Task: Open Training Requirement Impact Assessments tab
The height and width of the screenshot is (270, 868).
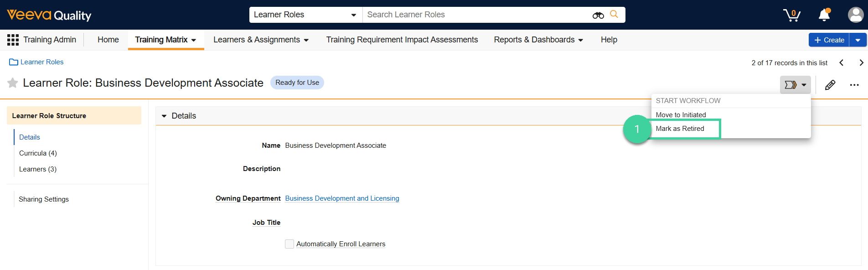Action: pyautogui.click(x=402, y=40)
